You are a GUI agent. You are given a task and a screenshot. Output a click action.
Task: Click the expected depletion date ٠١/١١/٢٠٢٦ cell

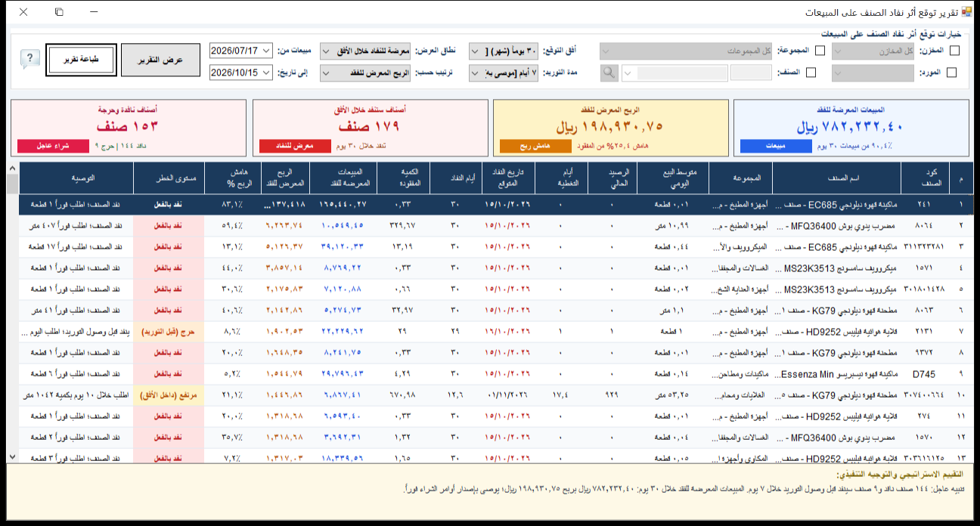coord(508,394)
